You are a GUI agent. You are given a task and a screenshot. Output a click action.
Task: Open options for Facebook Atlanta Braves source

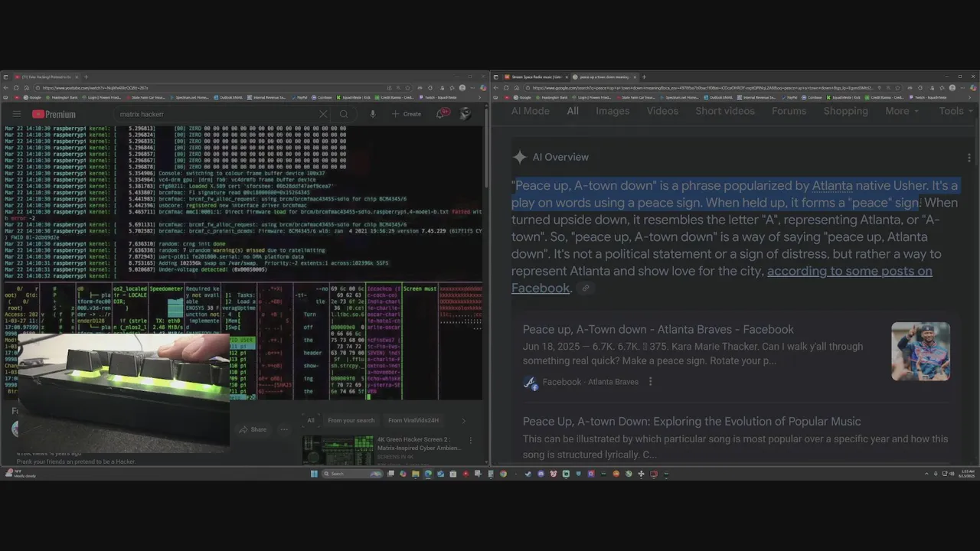pyautogui.click(x=651, y=382)
